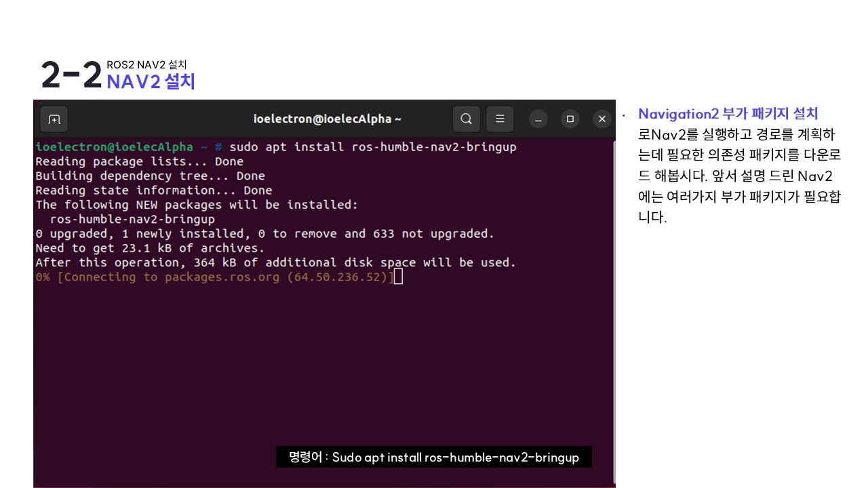
Task: Click the line Reading state information... Done
Action: (153, 190)
